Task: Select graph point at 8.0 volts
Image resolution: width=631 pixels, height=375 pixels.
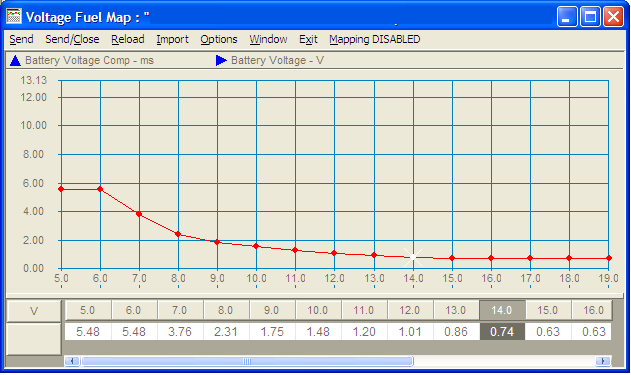Action: click(x=178, y=234)
